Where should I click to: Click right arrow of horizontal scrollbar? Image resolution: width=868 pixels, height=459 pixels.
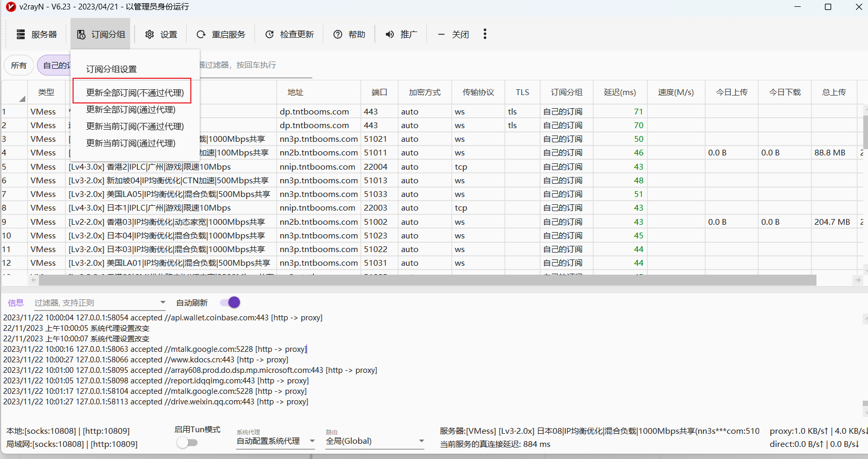[857, 280]
